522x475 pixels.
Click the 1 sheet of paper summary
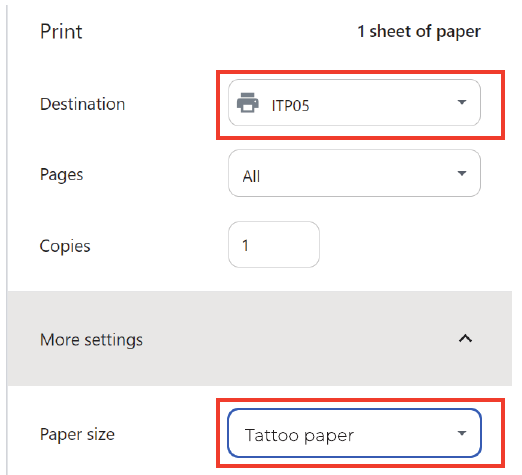click(419, 32)
